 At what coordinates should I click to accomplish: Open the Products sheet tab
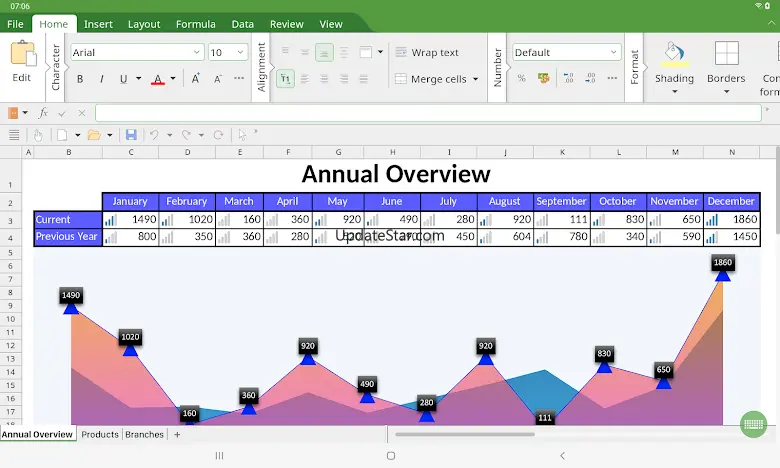[x=100, y=434]
